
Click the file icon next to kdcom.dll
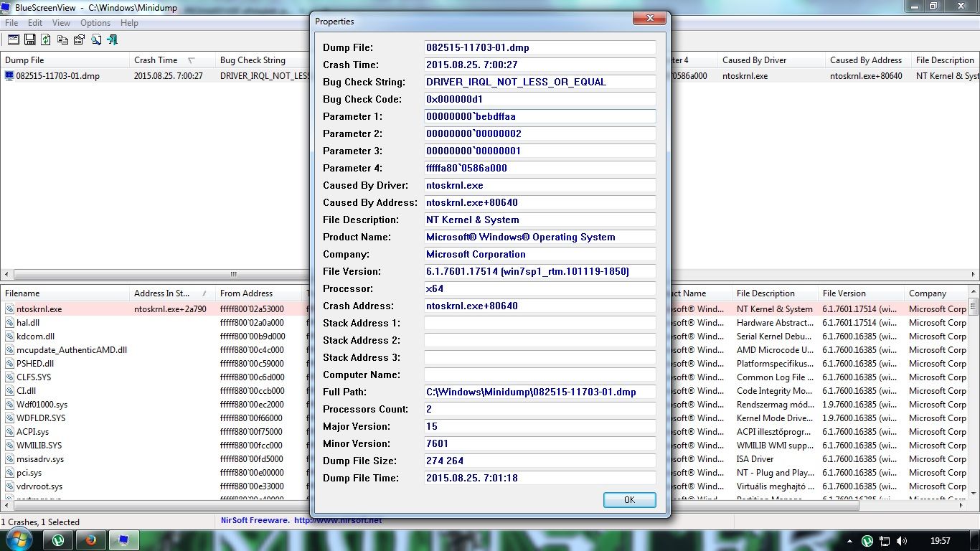click(9, 336)
